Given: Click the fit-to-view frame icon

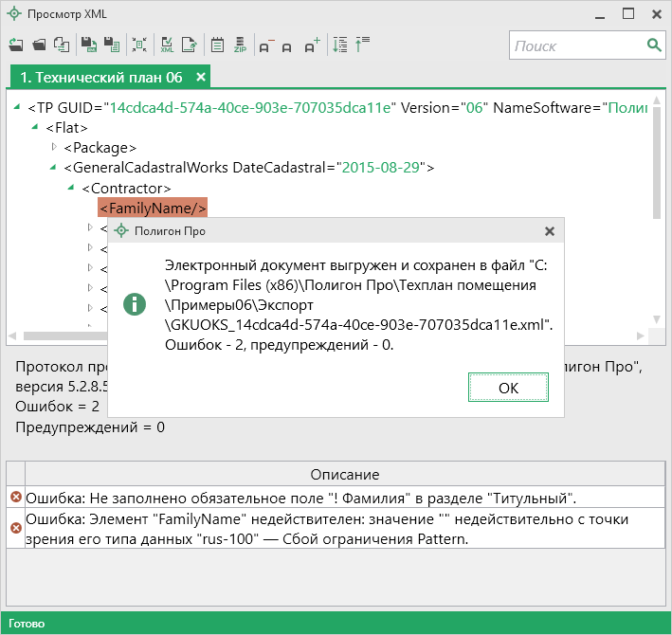Looking at the screenshot, I should [x=139, y=45].
